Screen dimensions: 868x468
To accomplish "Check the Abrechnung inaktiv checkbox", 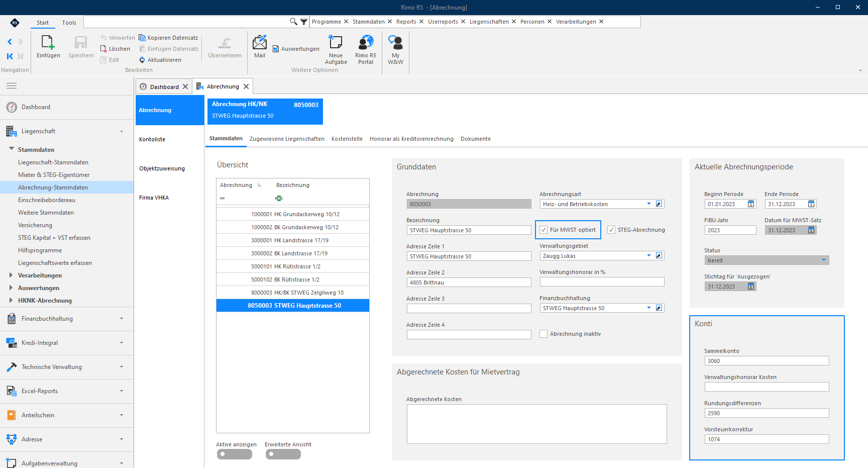I will [x=544, y=334].
